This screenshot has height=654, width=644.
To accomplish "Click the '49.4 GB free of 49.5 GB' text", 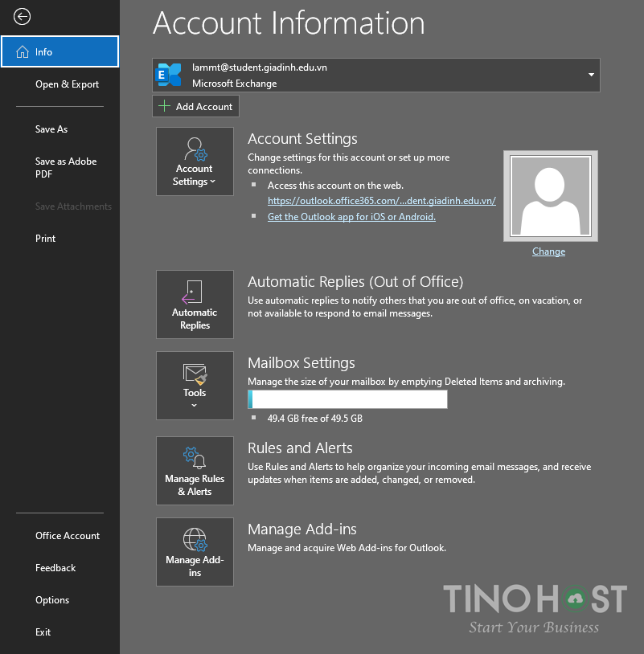I will 314,419.
